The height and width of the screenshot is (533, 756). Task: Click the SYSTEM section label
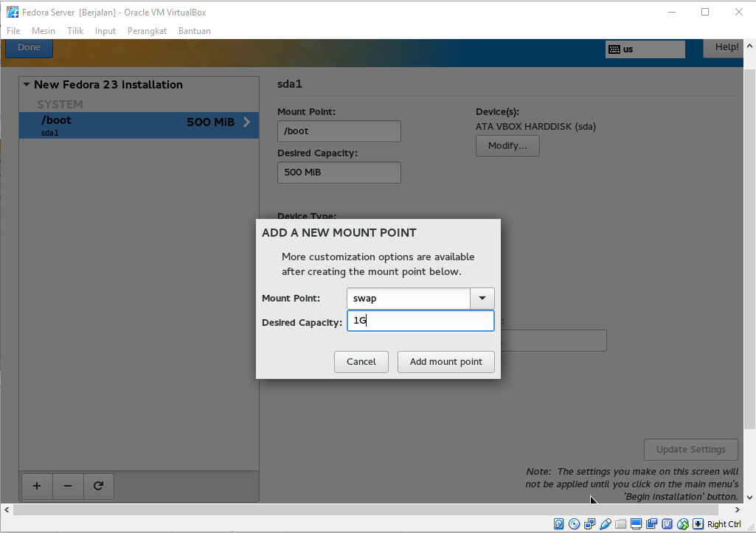pos(60,104)
